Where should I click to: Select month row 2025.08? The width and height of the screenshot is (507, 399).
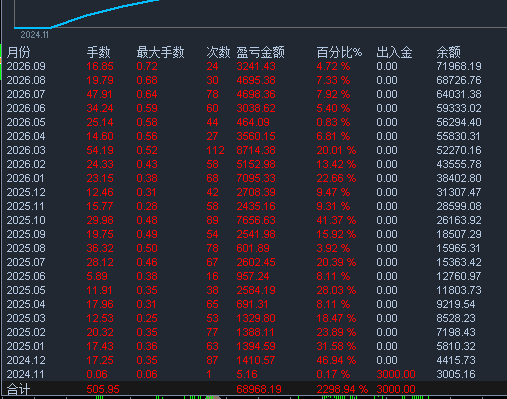tap(253, 248)
